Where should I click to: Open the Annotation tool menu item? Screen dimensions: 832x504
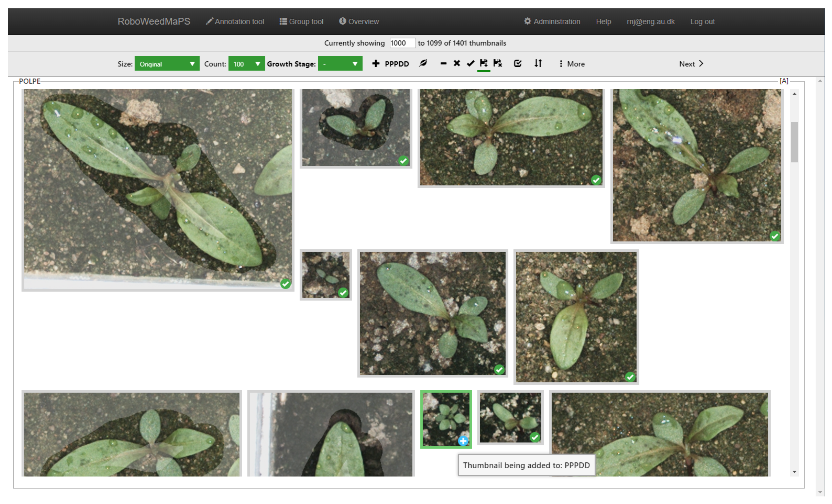pos(235,22)
